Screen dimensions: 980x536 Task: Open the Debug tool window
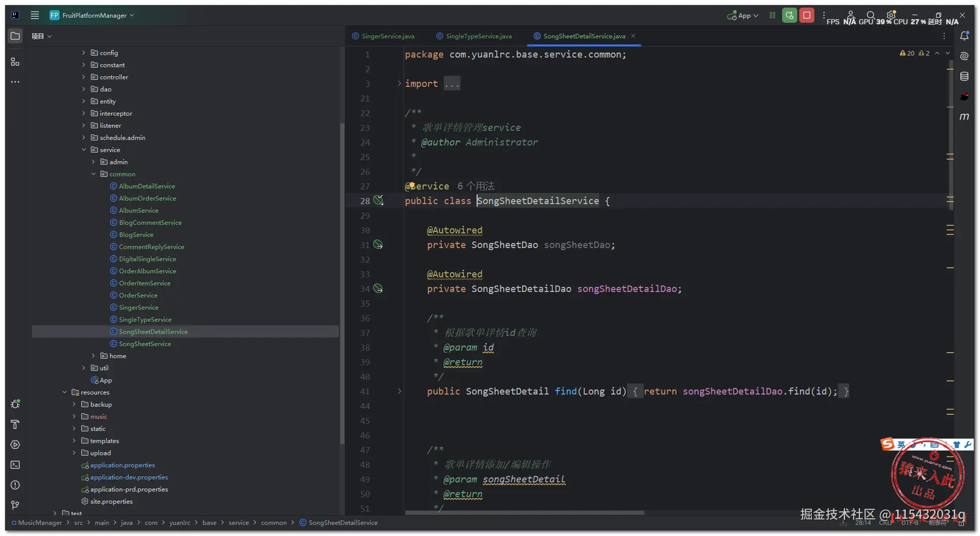[x=15, y=404]
